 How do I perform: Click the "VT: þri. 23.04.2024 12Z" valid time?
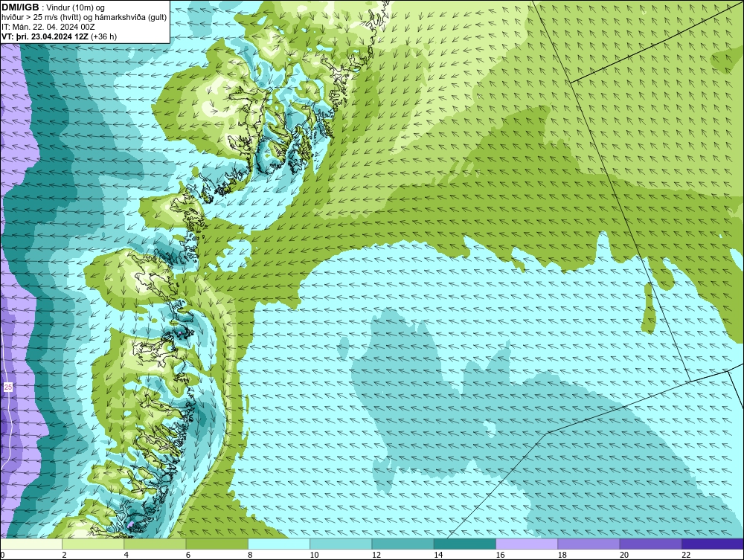[45, 36]
